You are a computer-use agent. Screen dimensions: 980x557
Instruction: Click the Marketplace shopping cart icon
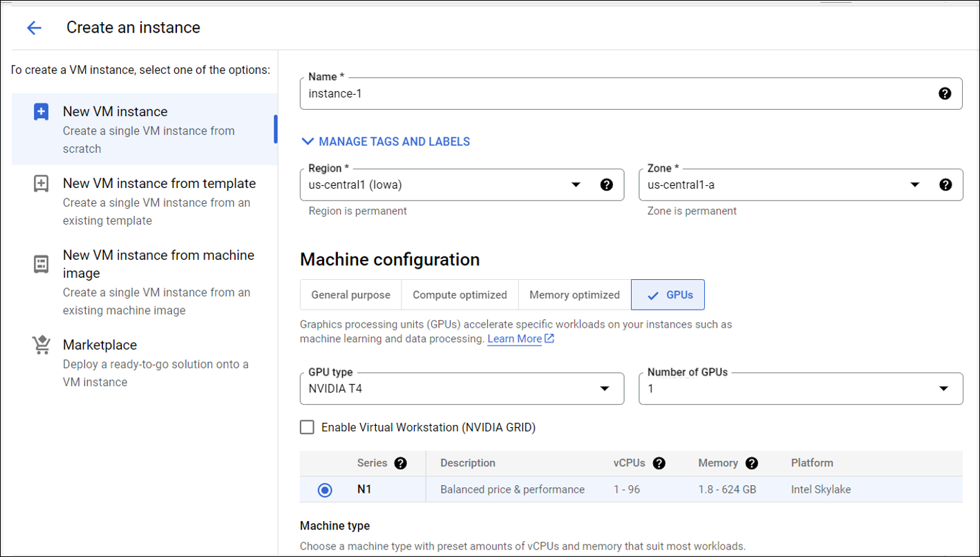point(41,343)
